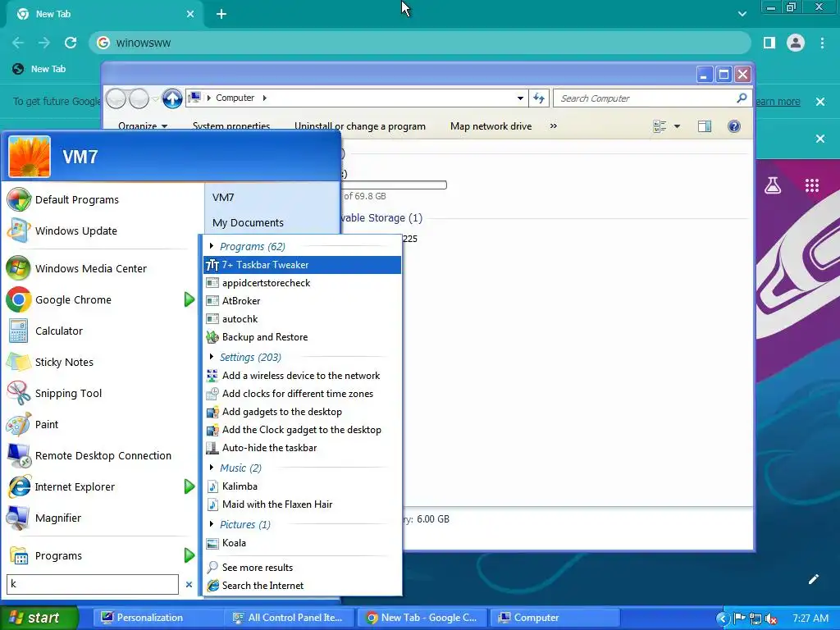Launch Sticky Notes
Viewport: 840px width, 630px height.
pos(99,362)
